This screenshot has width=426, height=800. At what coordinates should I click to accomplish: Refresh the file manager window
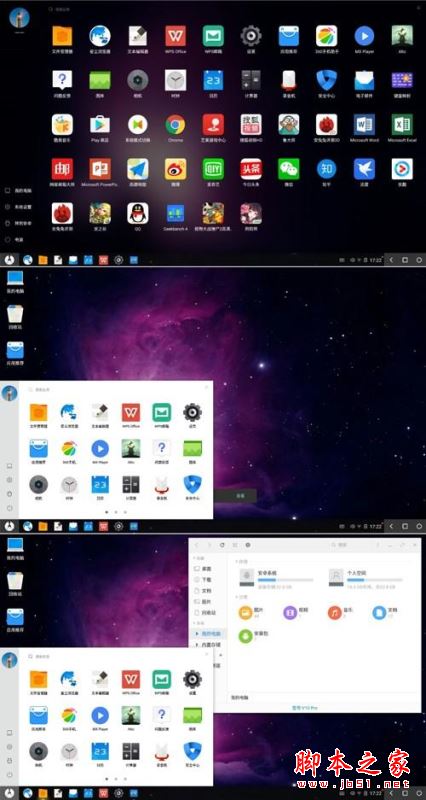pos(222,545)
